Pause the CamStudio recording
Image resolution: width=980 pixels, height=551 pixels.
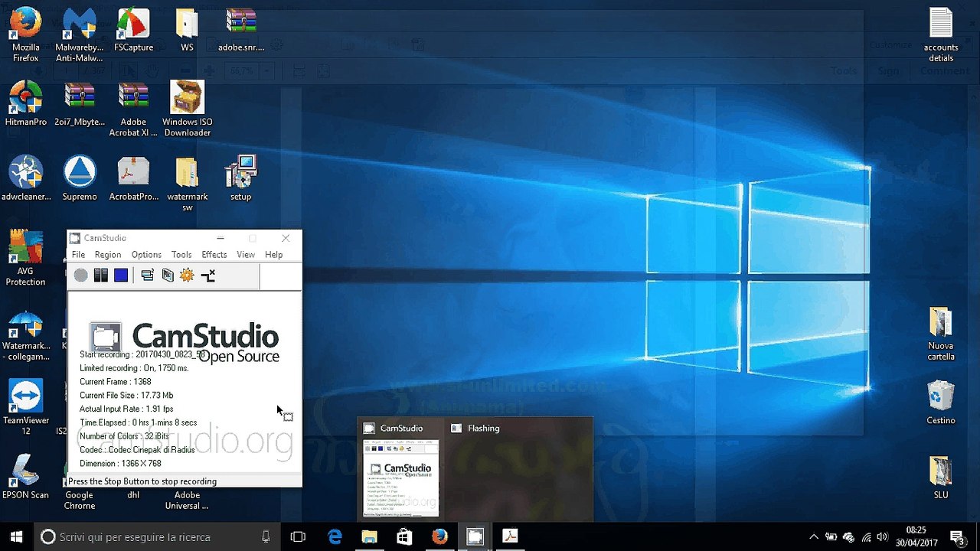100,275
